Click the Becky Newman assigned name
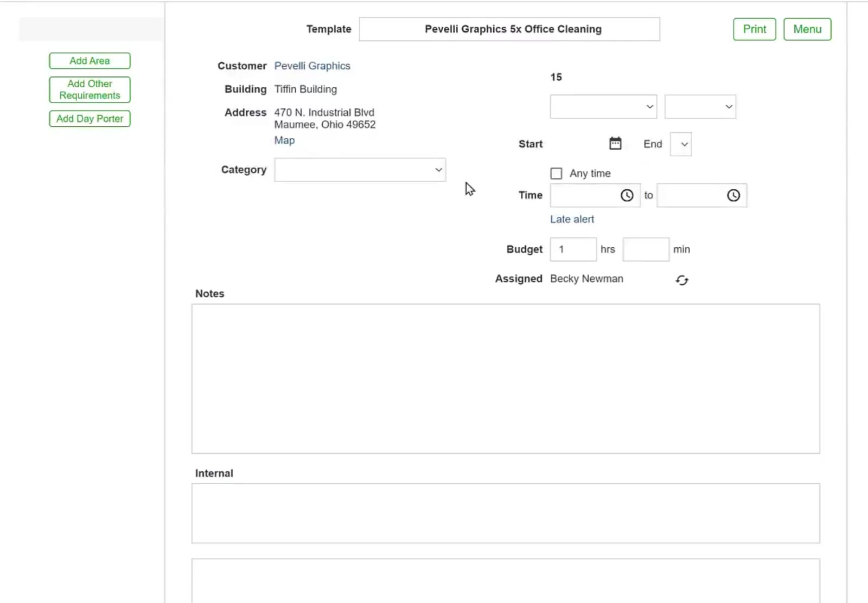Image resolution: width=868 pixels, height=603 pixels. [x=586, y=279]
